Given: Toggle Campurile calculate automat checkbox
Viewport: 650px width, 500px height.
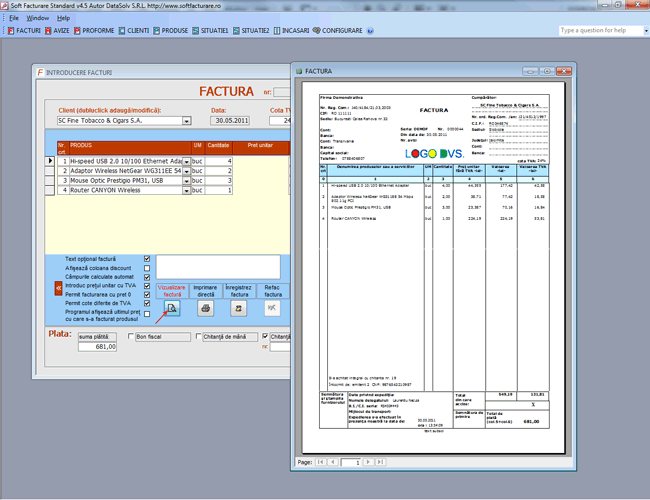Looking at the screenshot, I should point(147,277).
